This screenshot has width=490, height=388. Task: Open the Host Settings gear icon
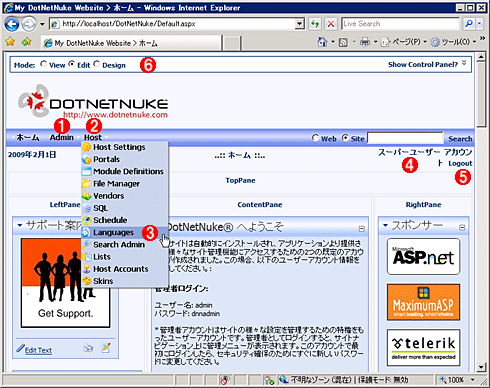pyautogui.click(x=87, y=147)
